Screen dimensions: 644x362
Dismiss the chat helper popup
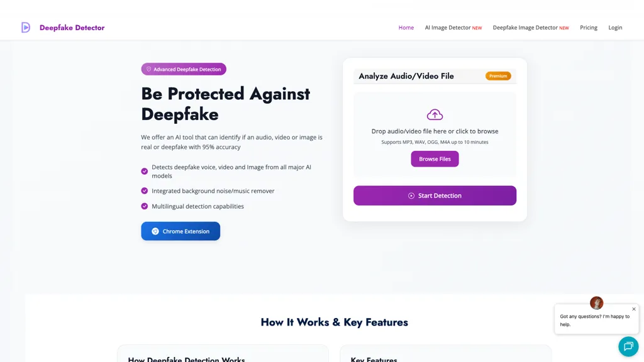tap(634, 309)
